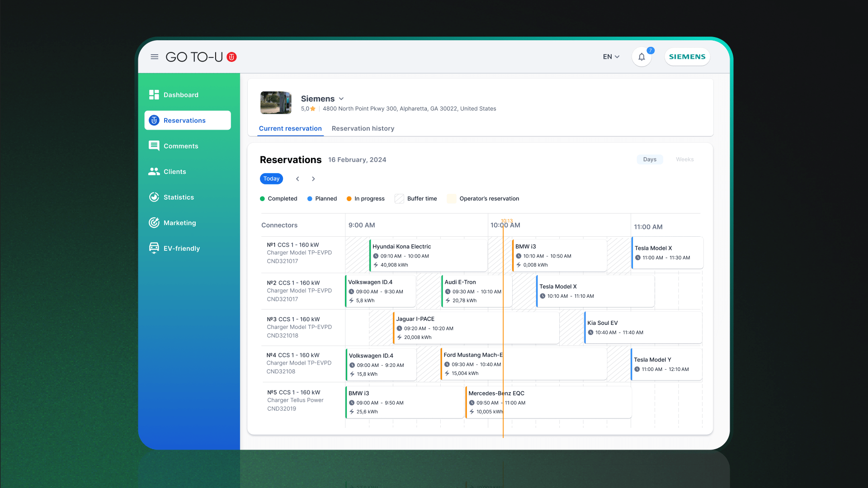This screenshot has height=488, width=868.
Task: Click the 16 February, 2024 date
Action: pos(357,160)
